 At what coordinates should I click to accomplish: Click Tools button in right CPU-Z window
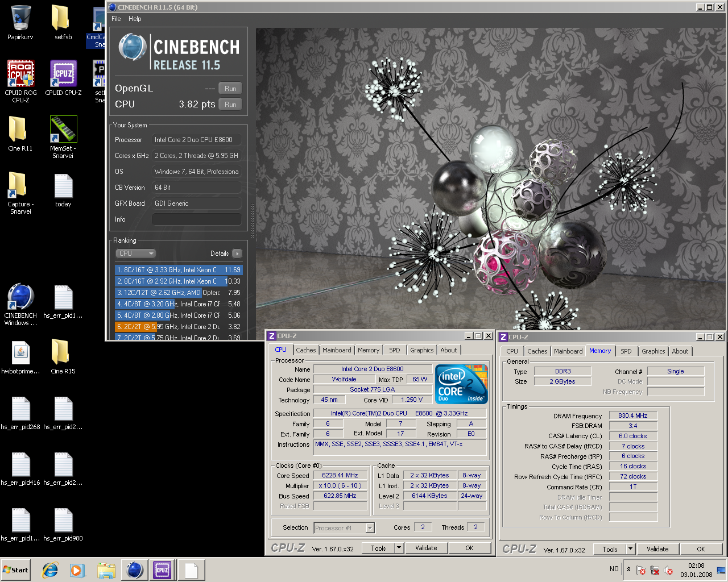tap(610, 550)
